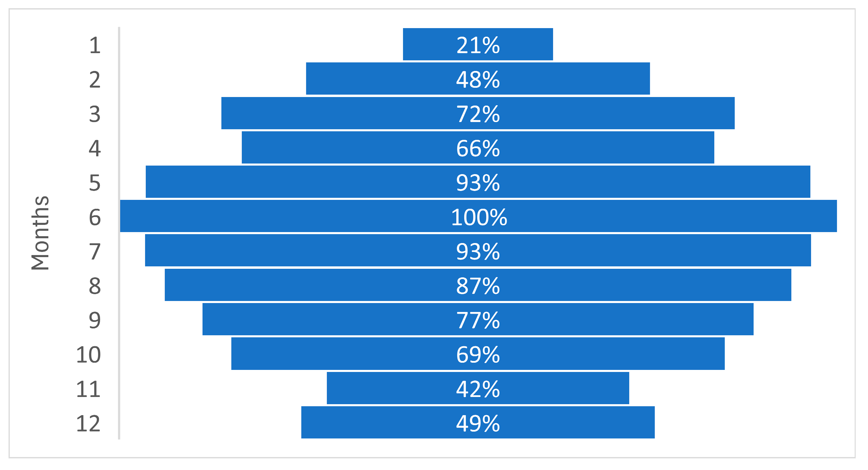
Task: Select axis label for month 12
Action: point(88,423)
